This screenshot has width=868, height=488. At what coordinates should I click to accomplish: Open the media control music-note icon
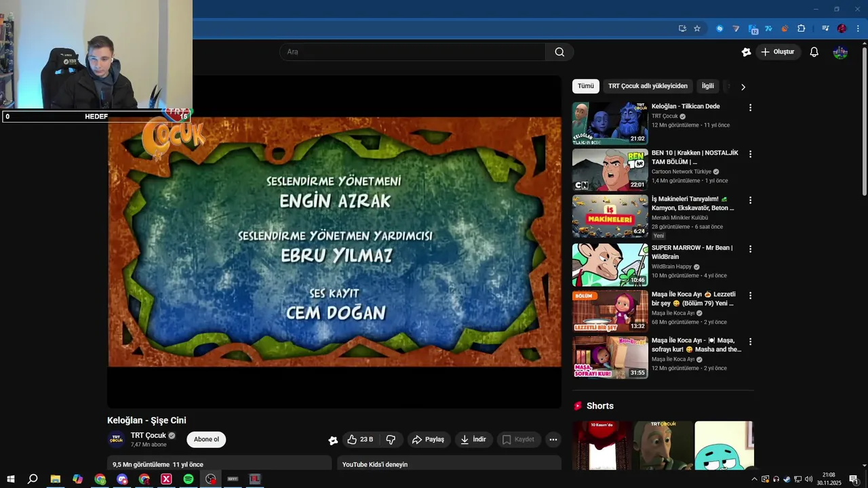825,28
